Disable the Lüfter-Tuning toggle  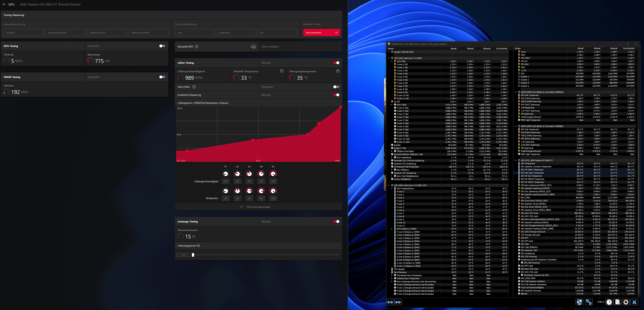(x=336, y=63)
